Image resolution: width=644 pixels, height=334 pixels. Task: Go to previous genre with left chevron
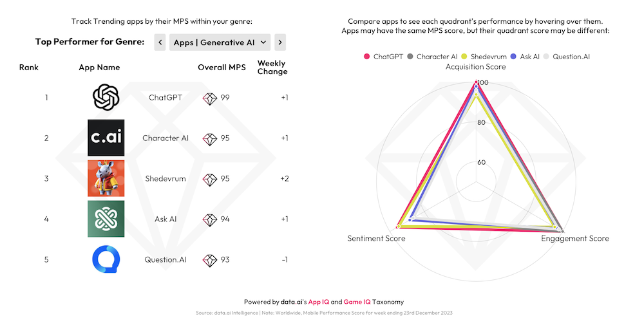(x=160, y=42)
